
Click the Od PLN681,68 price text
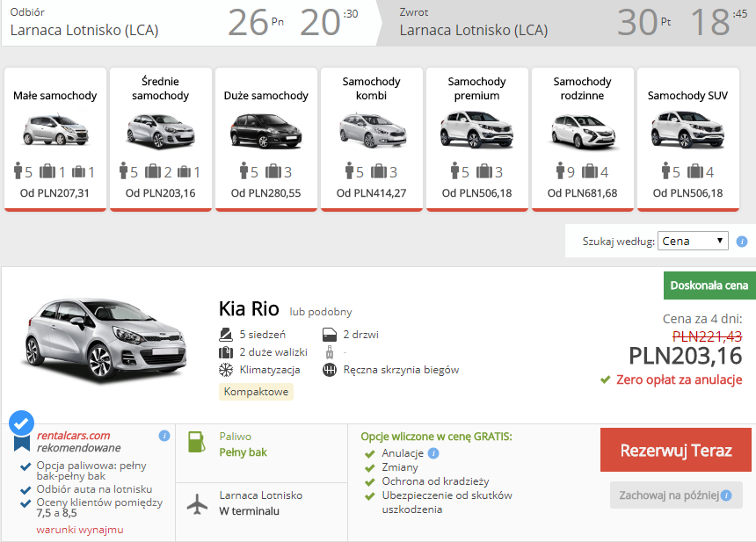click(x=583, y=193)
